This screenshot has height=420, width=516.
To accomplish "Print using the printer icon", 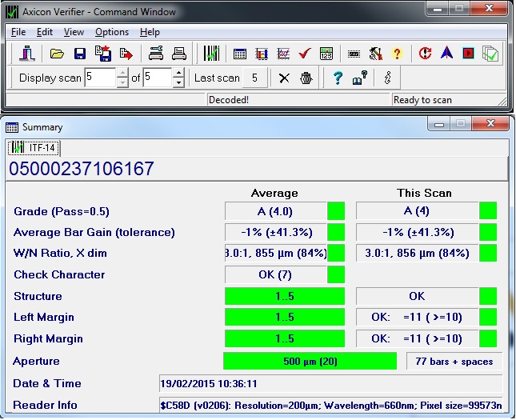I will (x=179, y=54).
